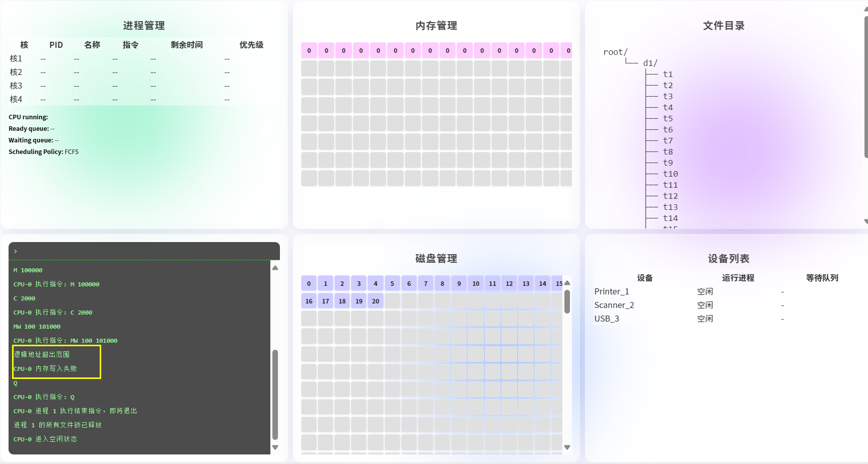Click the terminal vertical scrollbar thumb
The height and width of the screenshot is (464, 868).
(275, 394)
